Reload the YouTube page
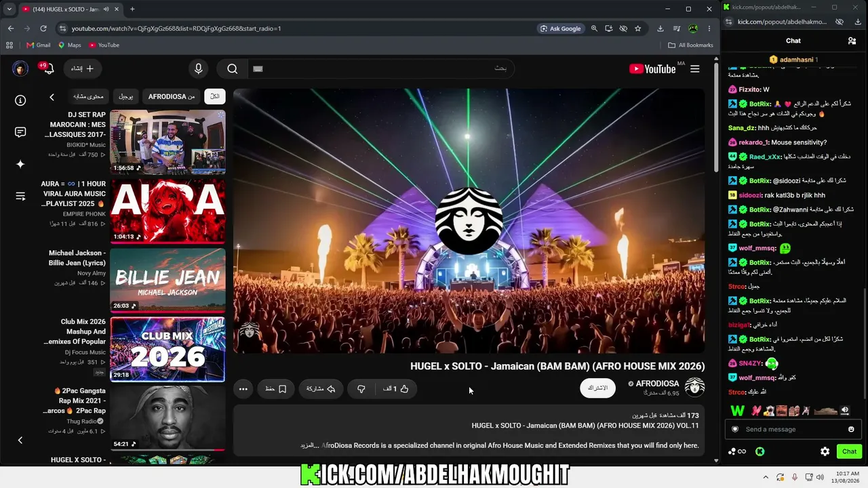Viewport: 868px width, 488px height. point(43,28)
